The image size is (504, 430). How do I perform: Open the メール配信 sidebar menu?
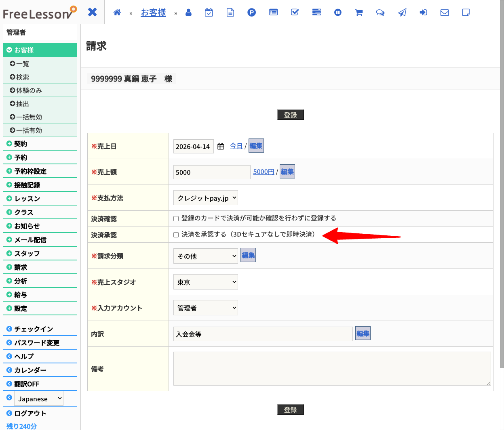point(30,240)
